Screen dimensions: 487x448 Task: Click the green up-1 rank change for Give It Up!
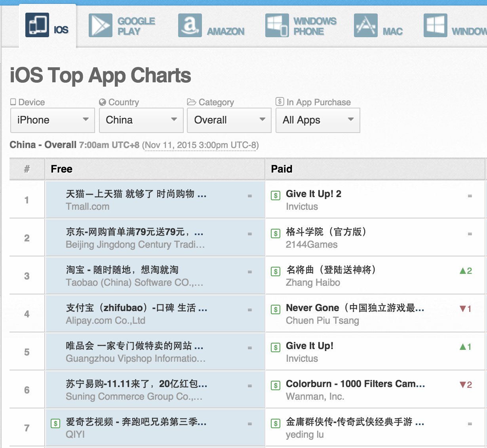click(x=466, y=347)
